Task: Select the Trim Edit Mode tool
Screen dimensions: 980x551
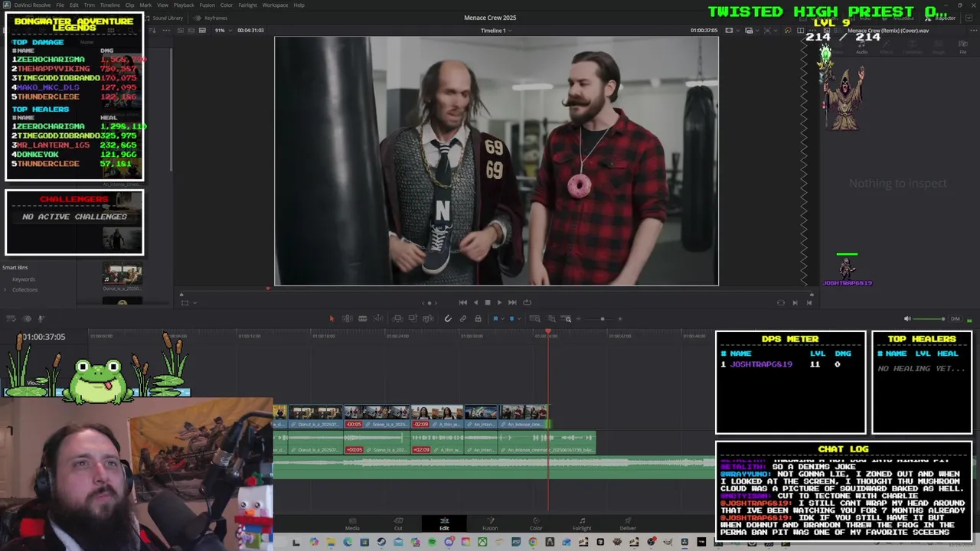Action: (x=347, y=318)
